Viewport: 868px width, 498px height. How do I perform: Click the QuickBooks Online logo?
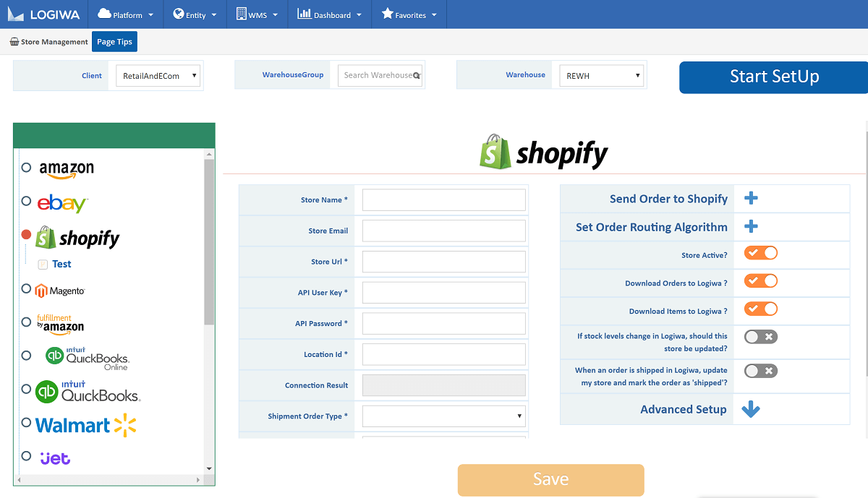pyautogui.click(x=88, y=358)
